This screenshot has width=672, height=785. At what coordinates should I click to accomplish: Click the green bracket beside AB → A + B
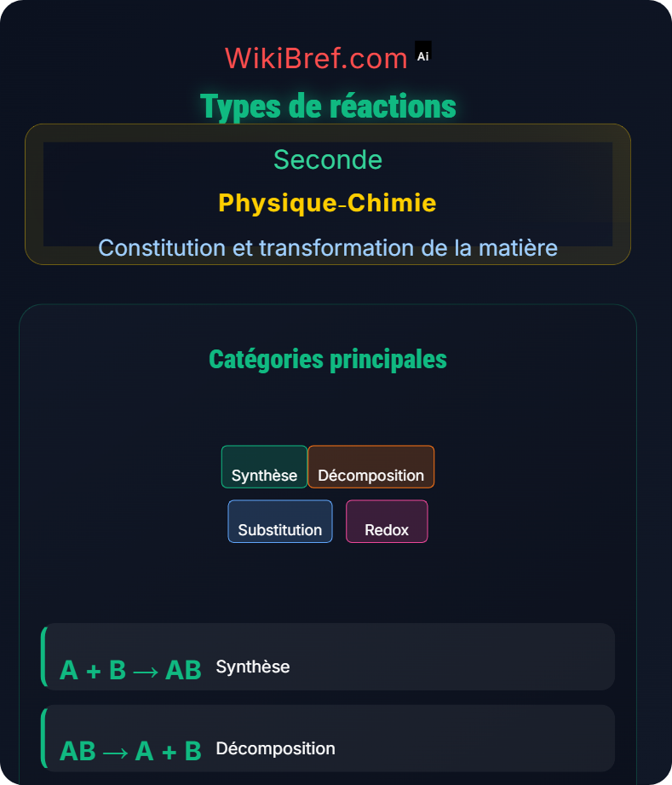pos(43,739)
